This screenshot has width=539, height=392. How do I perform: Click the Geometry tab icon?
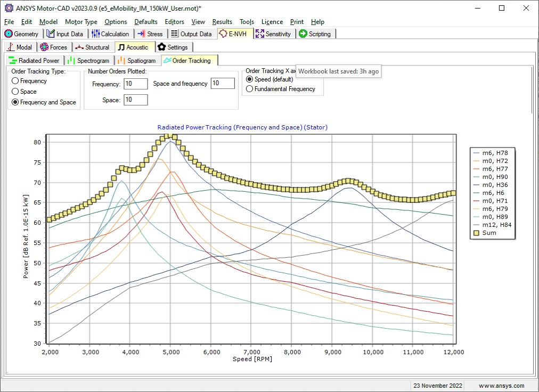9,34
